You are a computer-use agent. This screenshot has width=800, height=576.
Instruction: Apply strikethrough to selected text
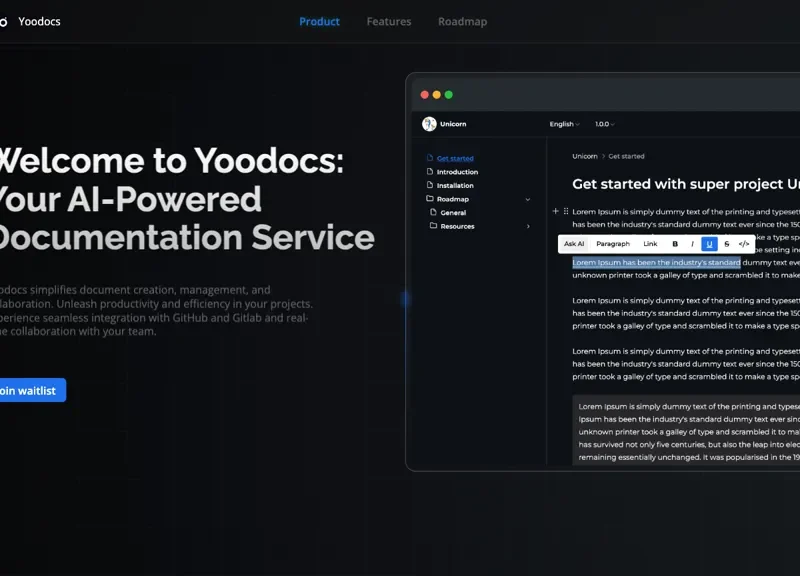[x=725, y=243]
